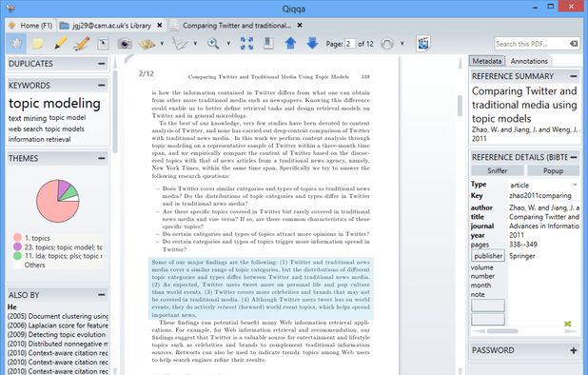588x375 pixels.
Task: Click the publisher field label box
Action: point(488,256)
